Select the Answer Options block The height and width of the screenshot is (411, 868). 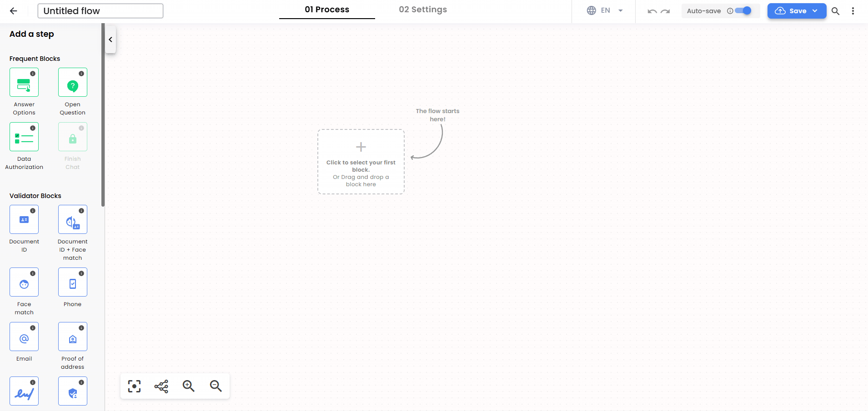point(24,82)
